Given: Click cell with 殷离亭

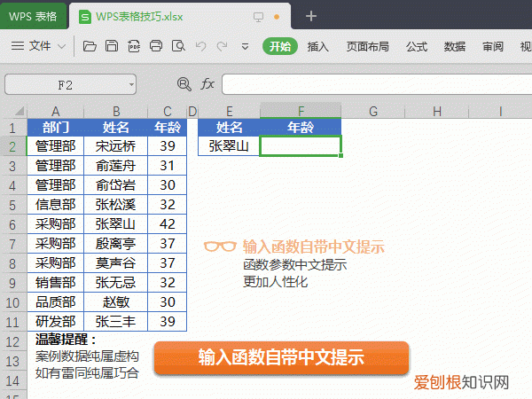Looking at the screenshot, I should [x=115, y=244].
